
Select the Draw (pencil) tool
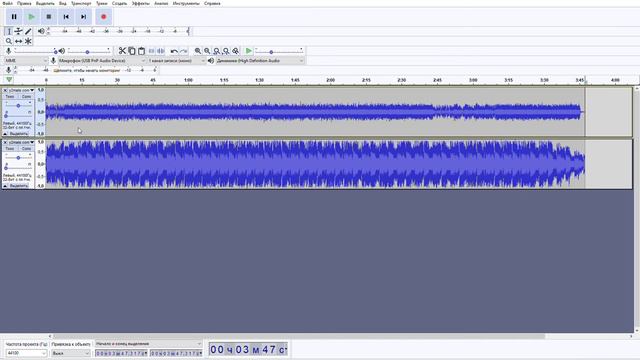pyautogui.click(x=28, y=31)
